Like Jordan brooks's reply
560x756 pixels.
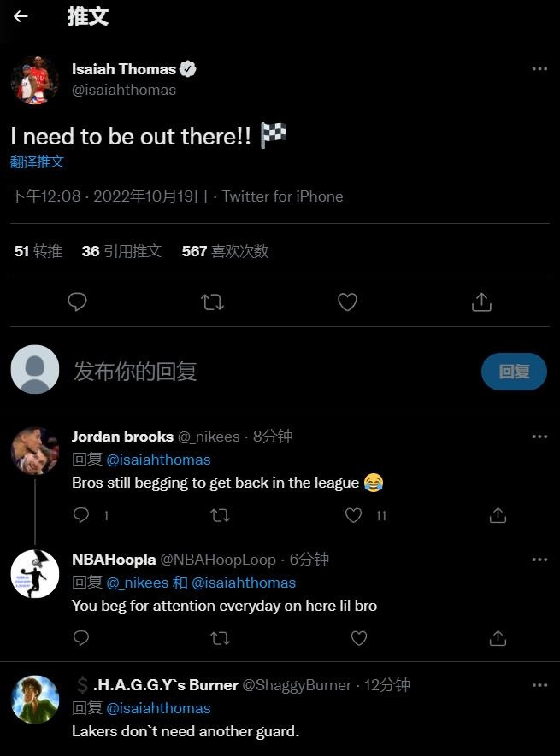coord(354,515)
